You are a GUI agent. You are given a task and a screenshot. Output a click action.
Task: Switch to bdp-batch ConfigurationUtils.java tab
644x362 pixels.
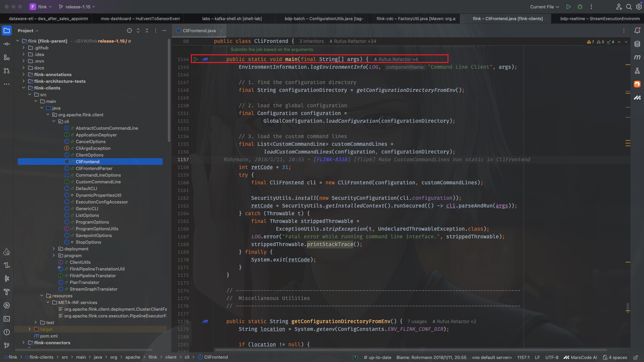(x=324, y=18)
